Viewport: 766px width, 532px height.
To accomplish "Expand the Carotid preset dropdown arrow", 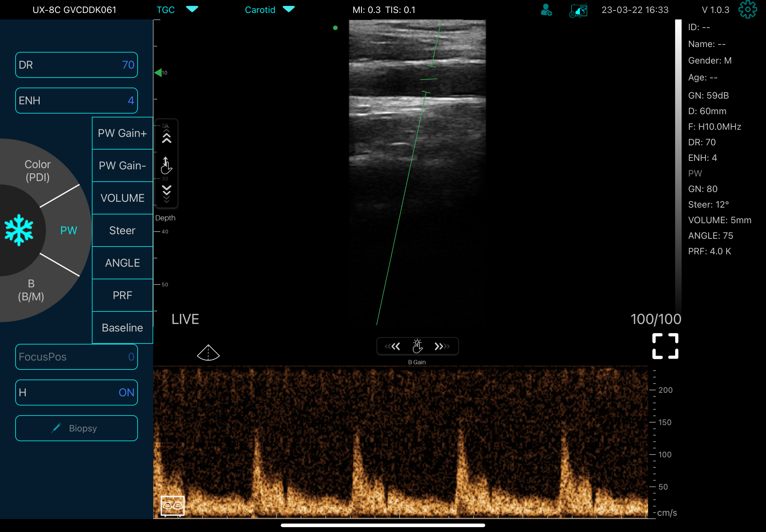I will click(289, 9).
